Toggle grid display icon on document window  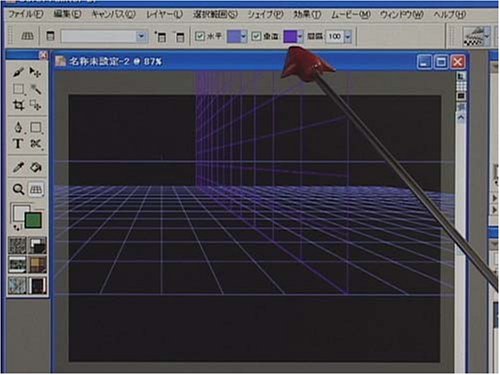[x=461, y=86]
